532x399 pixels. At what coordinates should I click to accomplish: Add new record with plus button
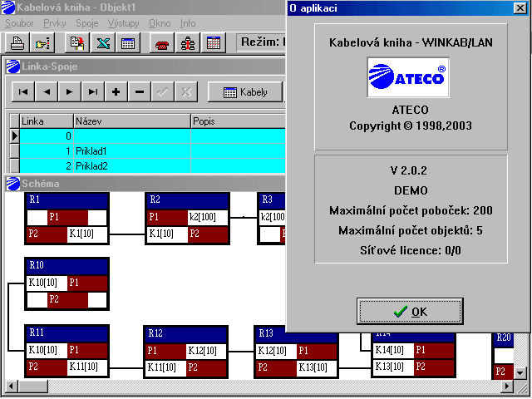click(116, 91)
